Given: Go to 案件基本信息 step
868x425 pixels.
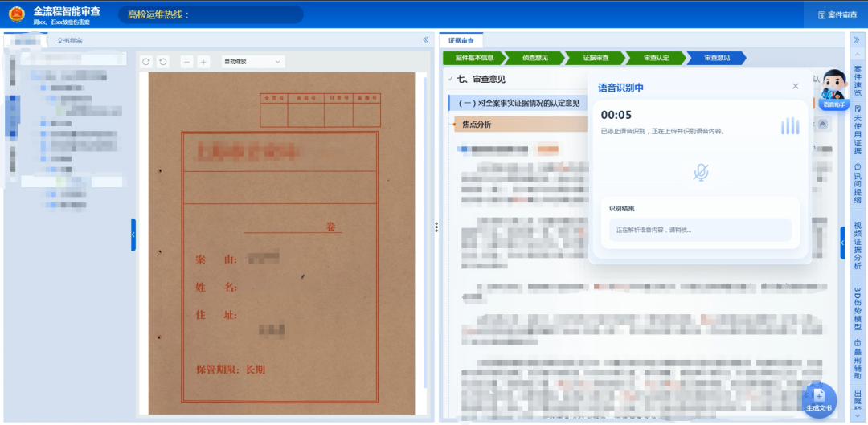Looking at the screenshot, I should (x=473, y=58).
